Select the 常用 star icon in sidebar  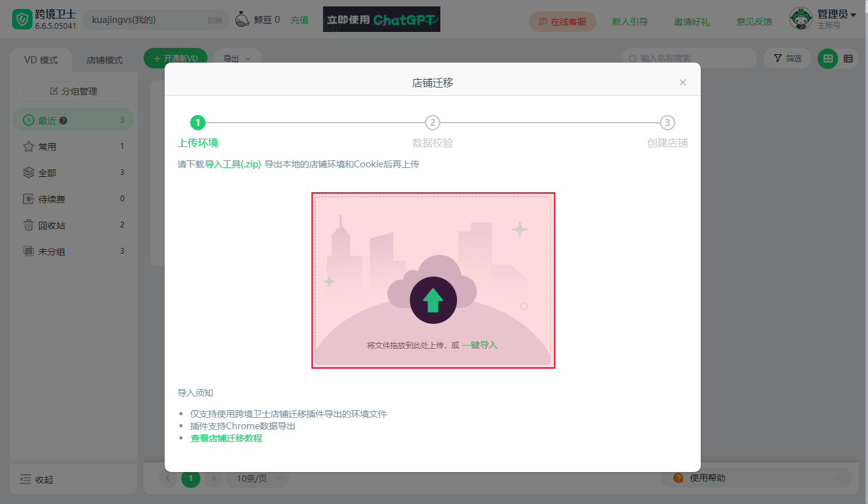[x=28, y=146]
